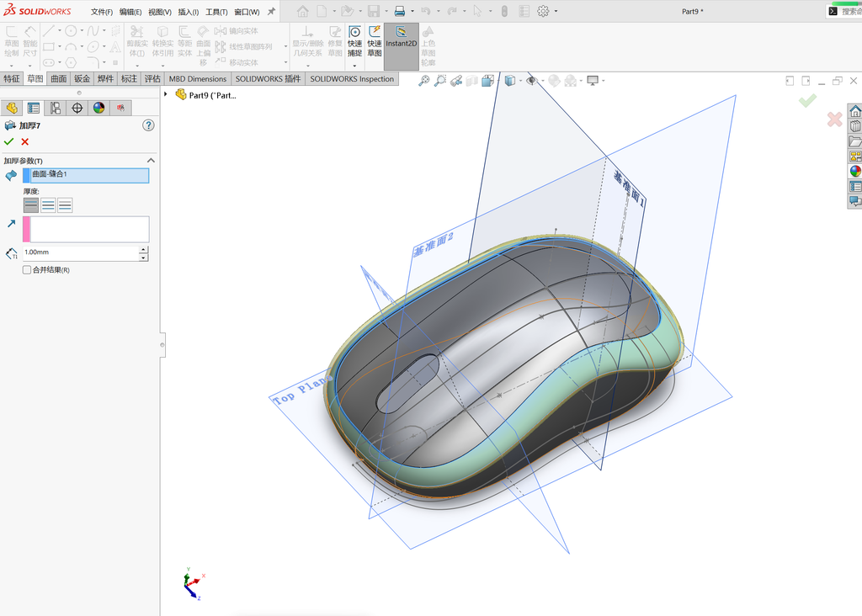Switch to the DimXpertManager crosshair tab

tap(77, 109)
